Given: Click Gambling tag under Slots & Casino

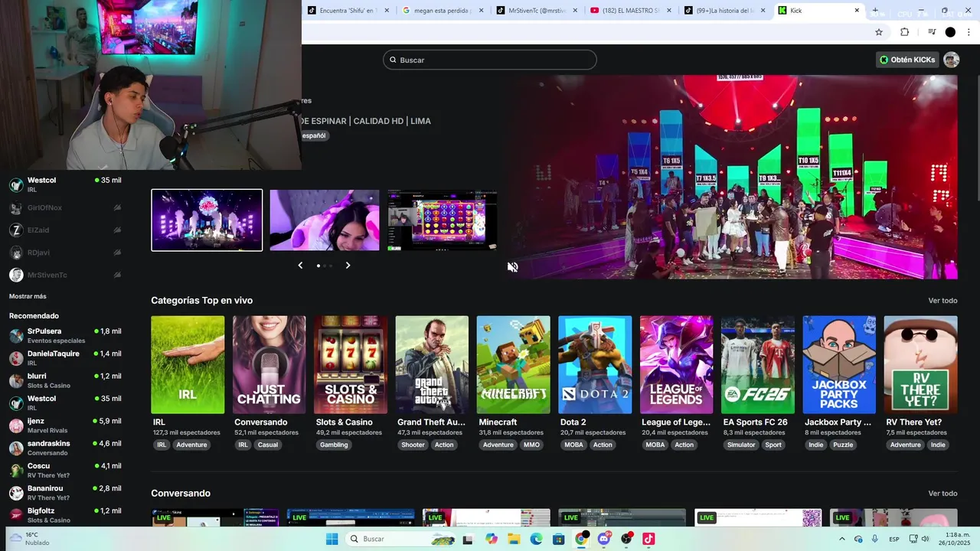Looking at the screenshot, I should coord(334,445).
